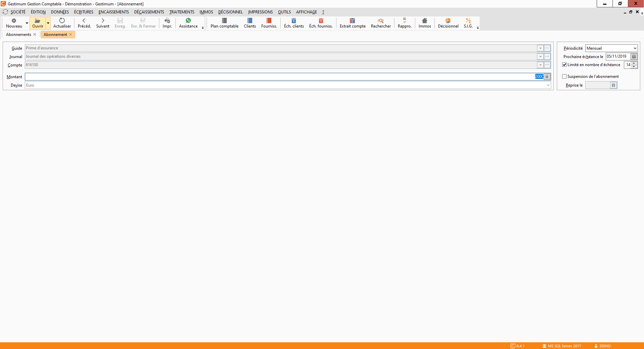Print using the Impr. icon
Image resolution: width=644 pixels, height=349 pixels.
[x=167, y=21]
